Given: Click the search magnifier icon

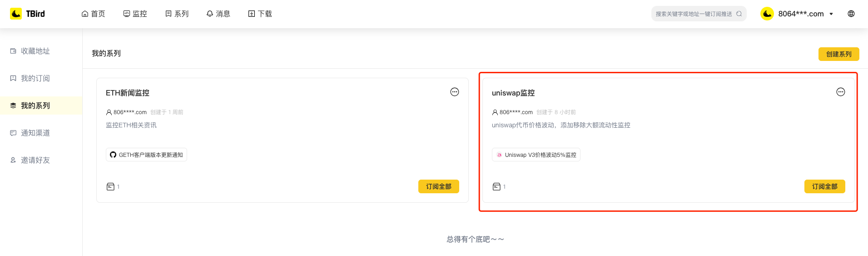Looking at the screenshot, I should coord(739,14).
